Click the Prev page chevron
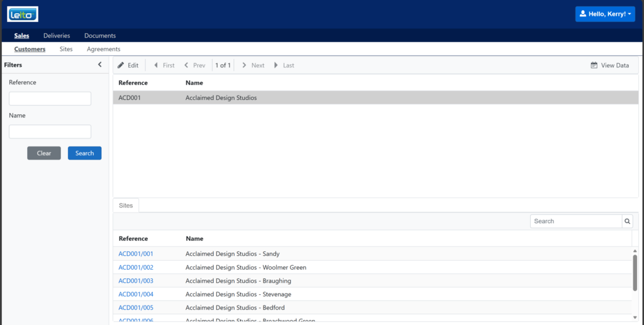 pyautogui.click(x=186, y=65)
